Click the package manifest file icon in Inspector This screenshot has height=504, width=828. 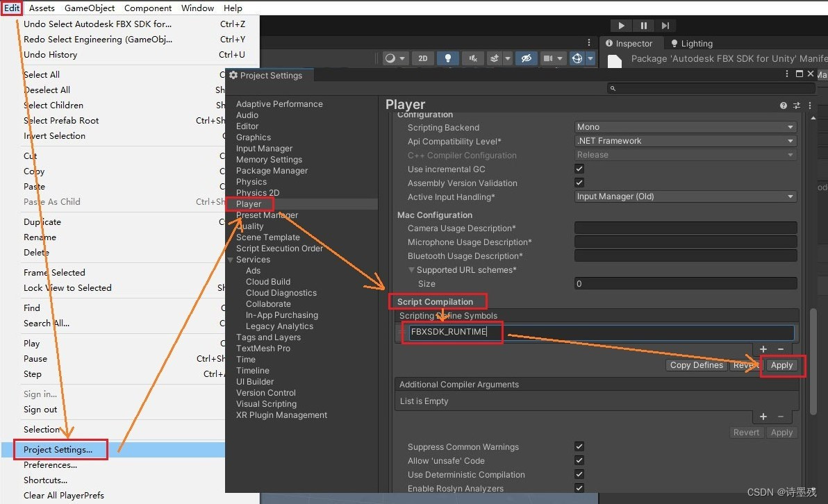[x=615, y=61]
